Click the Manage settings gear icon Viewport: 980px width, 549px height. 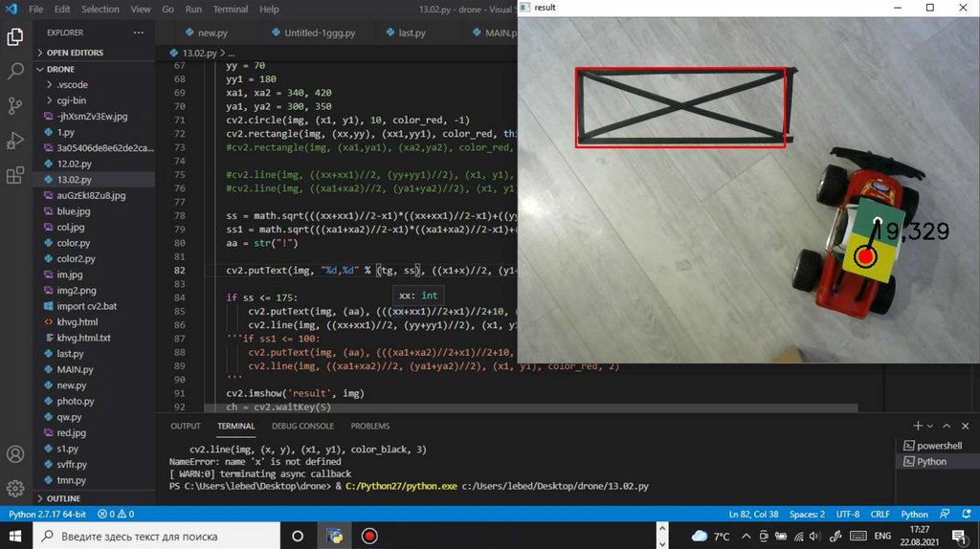coord(15,488)
